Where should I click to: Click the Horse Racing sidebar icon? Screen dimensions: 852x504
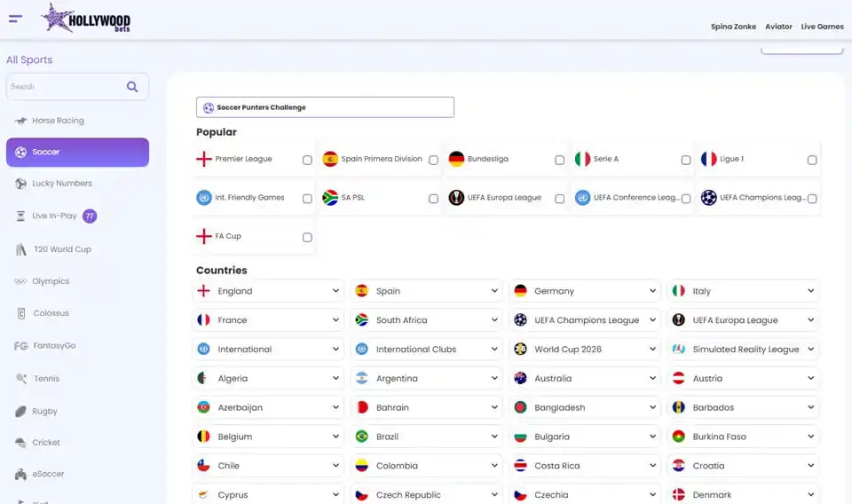(x=20, y=121)
